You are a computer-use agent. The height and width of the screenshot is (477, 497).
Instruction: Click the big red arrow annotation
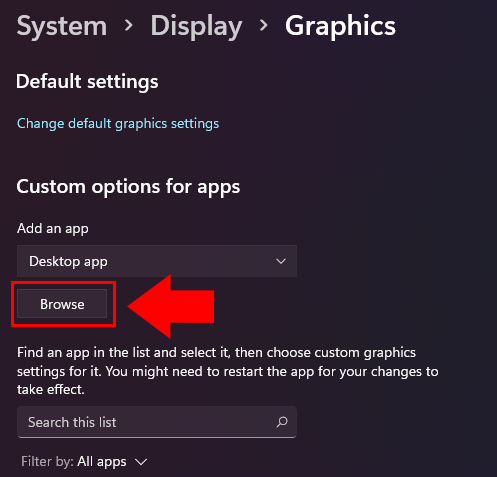pos(171,306)
